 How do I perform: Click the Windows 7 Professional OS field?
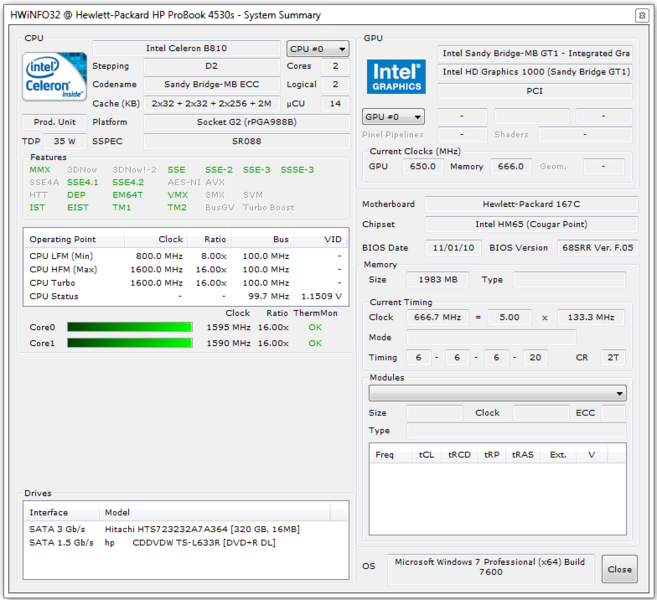(x=491, y=567)
